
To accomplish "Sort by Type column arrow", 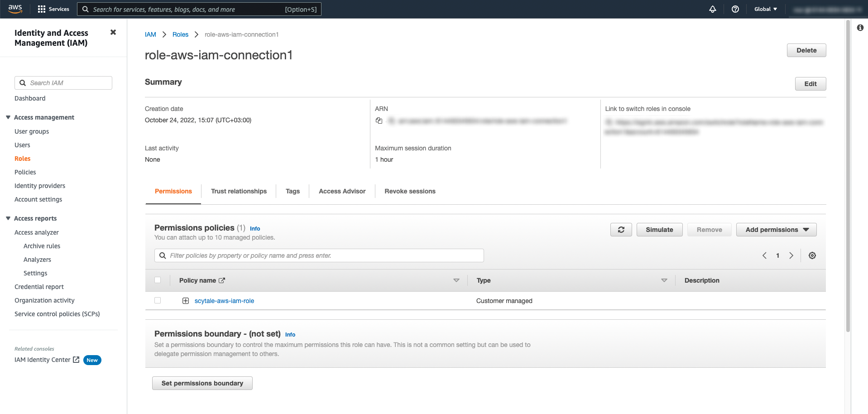I will (x=664, y=280).
